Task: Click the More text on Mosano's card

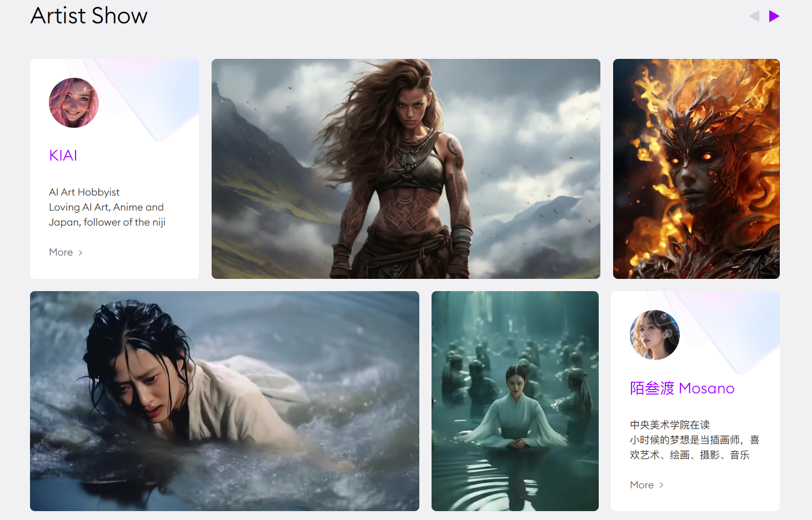Action: point(641,485)
